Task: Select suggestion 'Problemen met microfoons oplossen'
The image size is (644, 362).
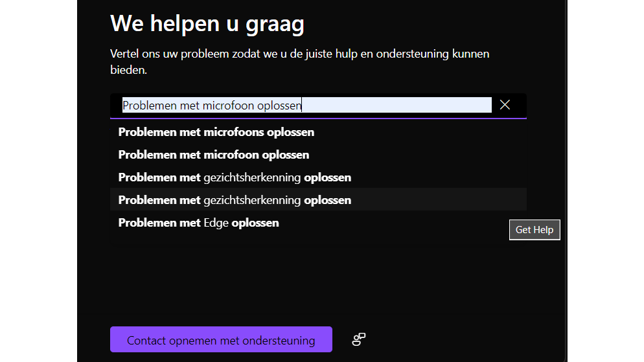Action: [x=216, y=132]
